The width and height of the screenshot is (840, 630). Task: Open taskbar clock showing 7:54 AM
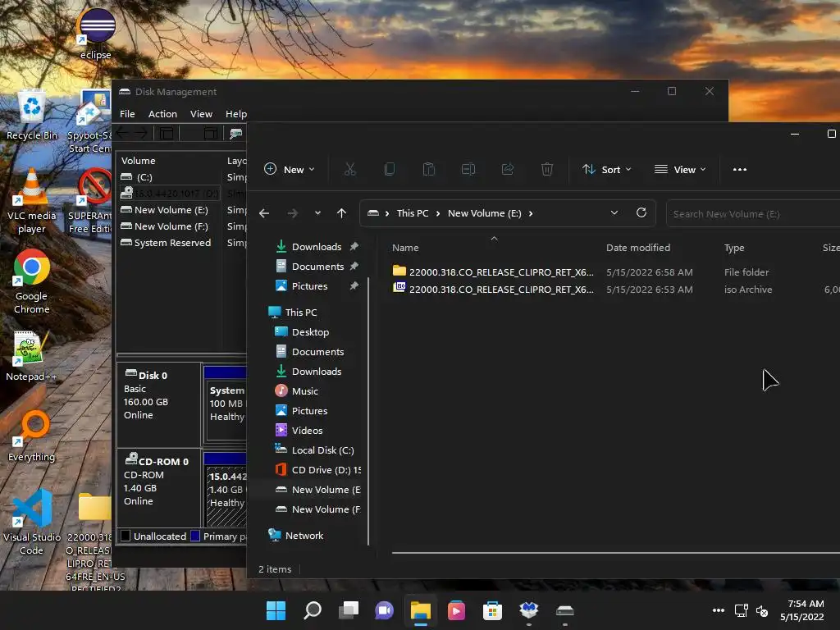click(x=802, y=610)
